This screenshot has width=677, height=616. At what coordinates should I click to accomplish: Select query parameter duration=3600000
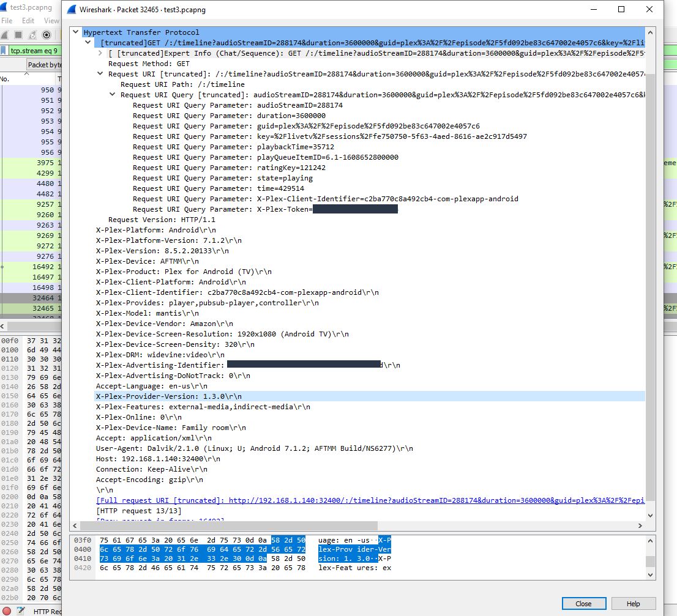230,115
